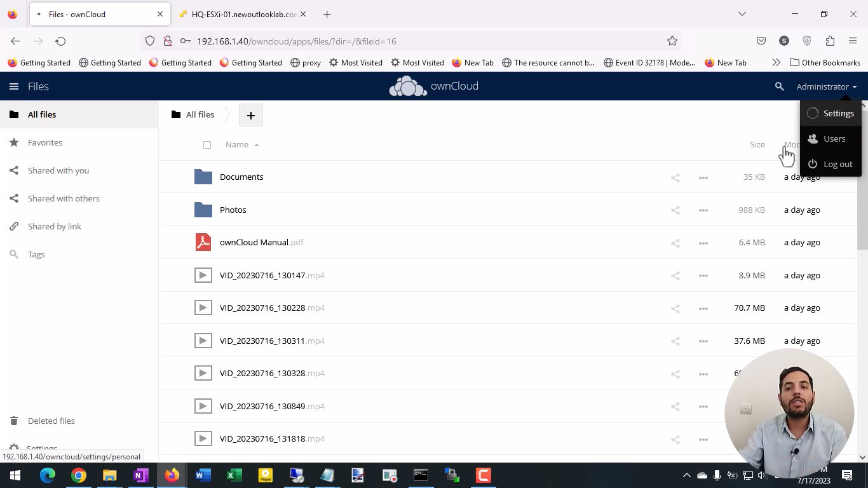Open a new browser tab with plus
The image size is (868, 488).
(327, 14)
